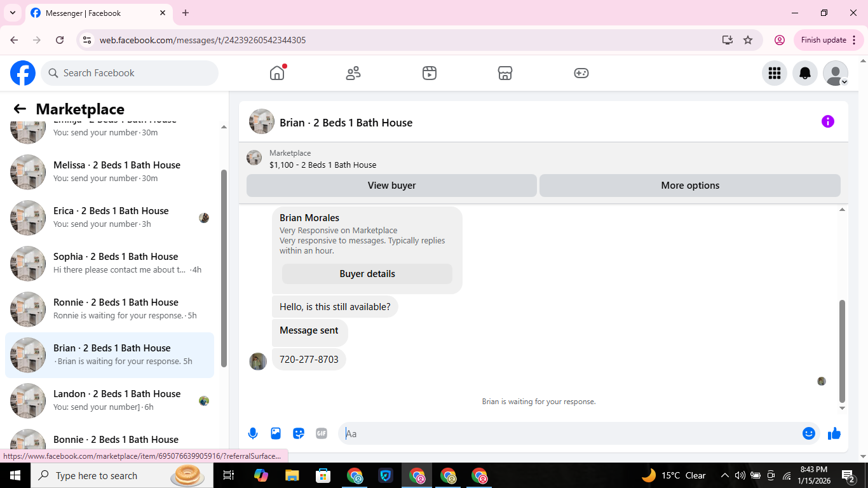Focus the Search Facebook box
This screenshot has width=868, height=488.
[x=130, y=73]
